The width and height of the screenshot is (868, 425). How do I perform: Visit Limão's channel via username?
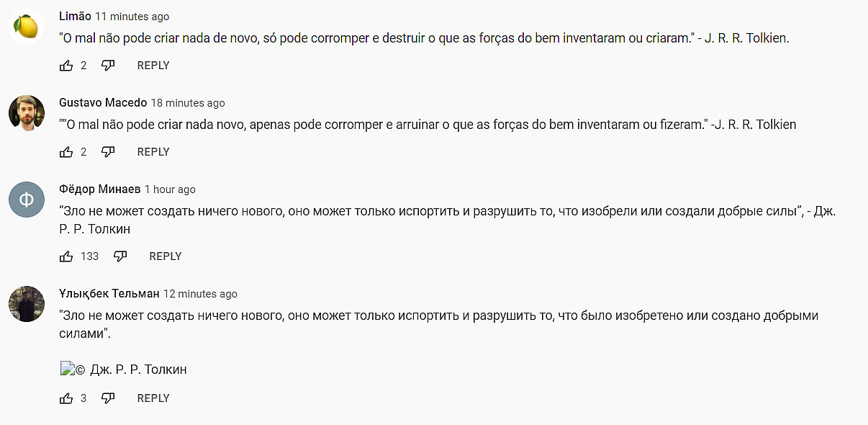75,16
